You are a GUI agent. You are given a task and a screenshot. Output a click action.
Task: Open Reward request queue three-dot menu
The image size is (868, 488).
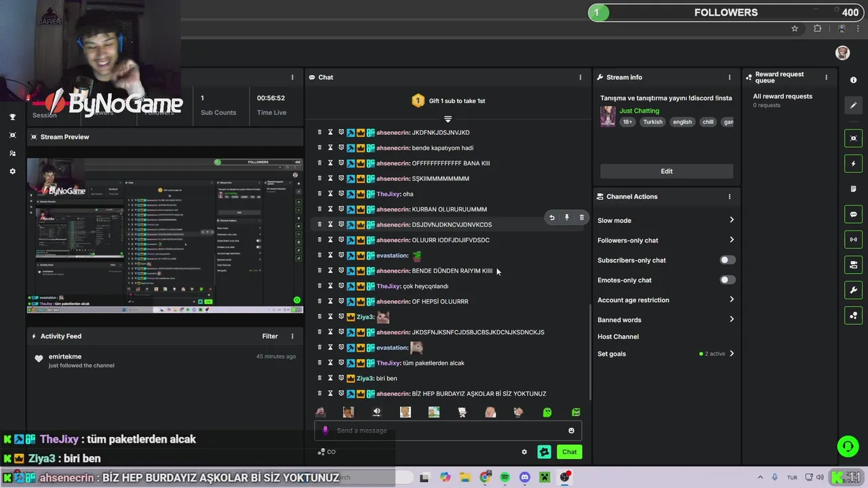pos(826,77)
